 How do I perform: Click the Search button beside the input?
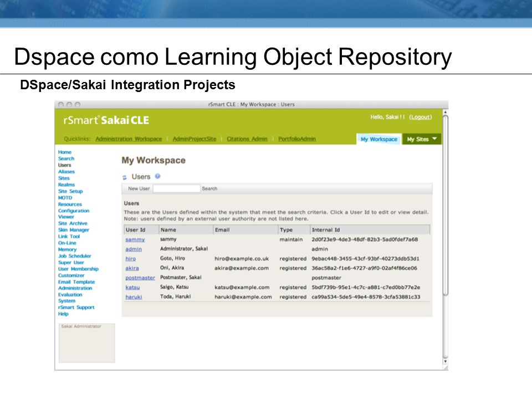pos(209,188)
